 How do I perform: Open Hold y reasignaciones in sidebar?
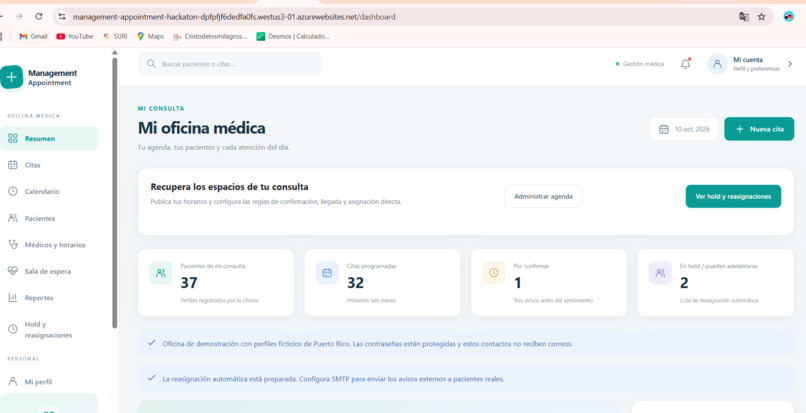pos(48,330)
